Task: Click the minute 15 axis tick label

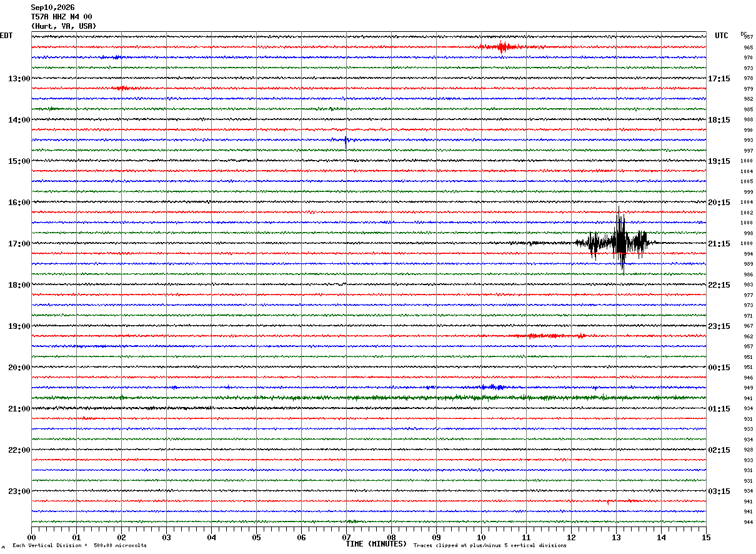Action: (x=706, y=537)
